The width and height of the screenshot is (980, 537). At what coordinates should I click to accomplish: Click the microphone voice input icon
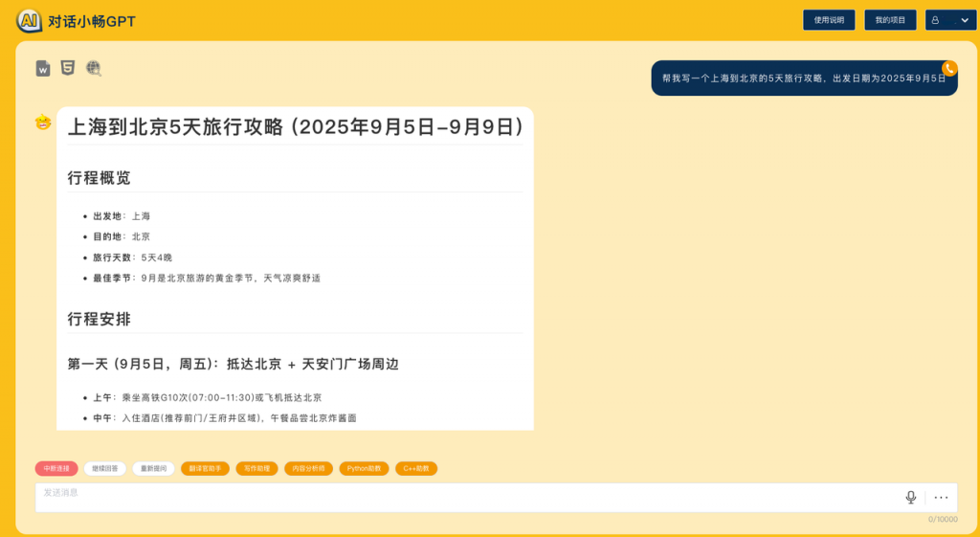[x=910, y=497]
